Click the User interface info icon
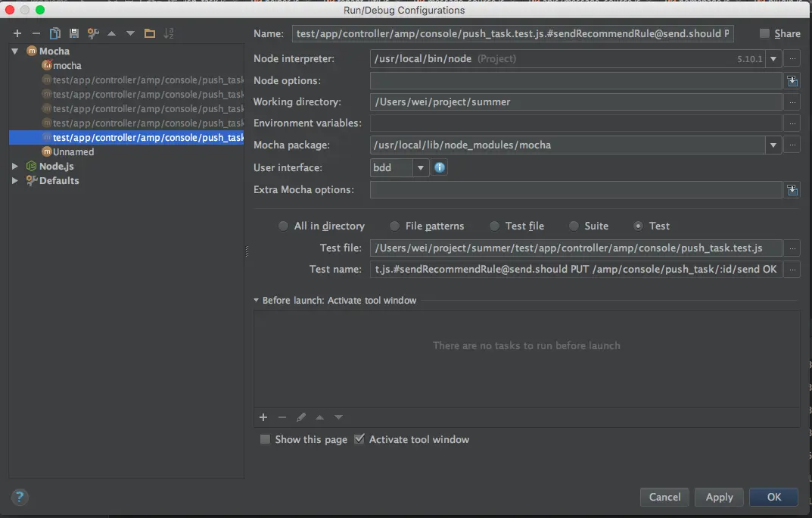 (439, 167)
